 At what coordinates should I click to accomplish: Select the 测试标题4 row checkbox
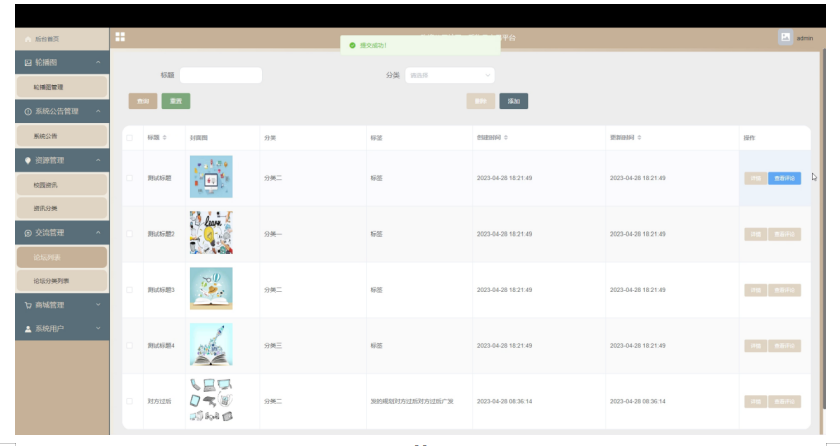point(129,345)
